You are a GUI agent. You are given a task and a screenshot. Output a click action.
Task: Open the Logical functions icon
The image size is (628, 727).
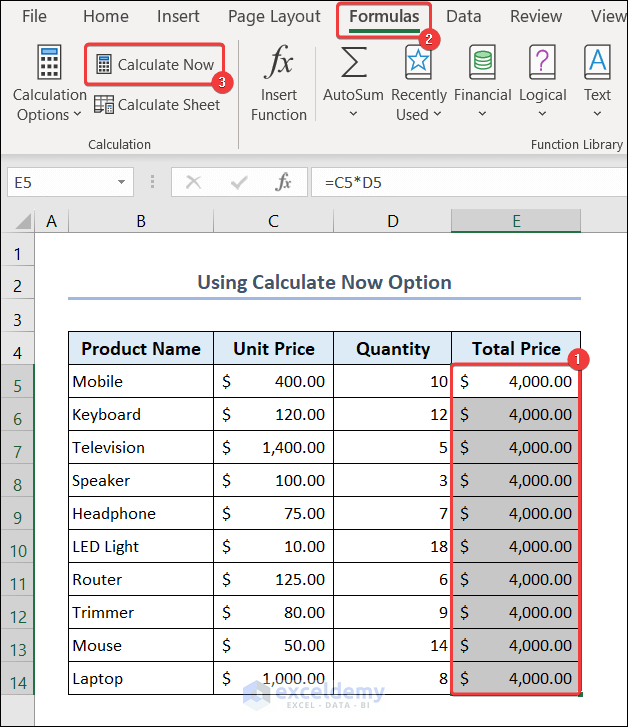(x=543, y=63)
